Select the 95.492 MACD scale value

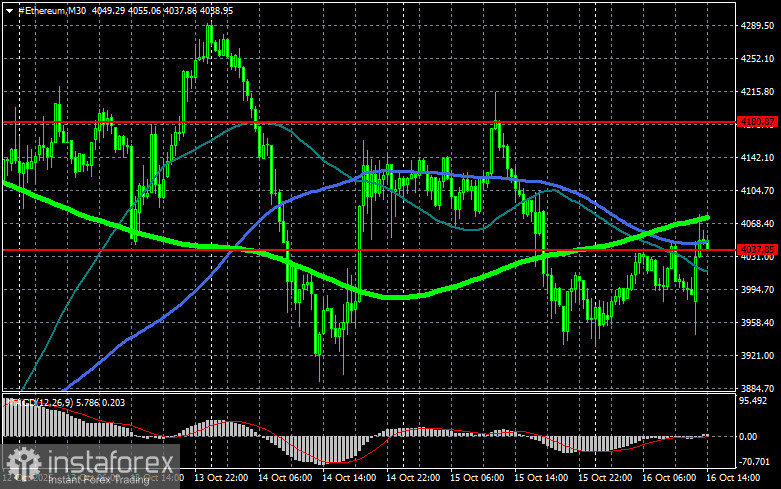[x=753, y=401]
